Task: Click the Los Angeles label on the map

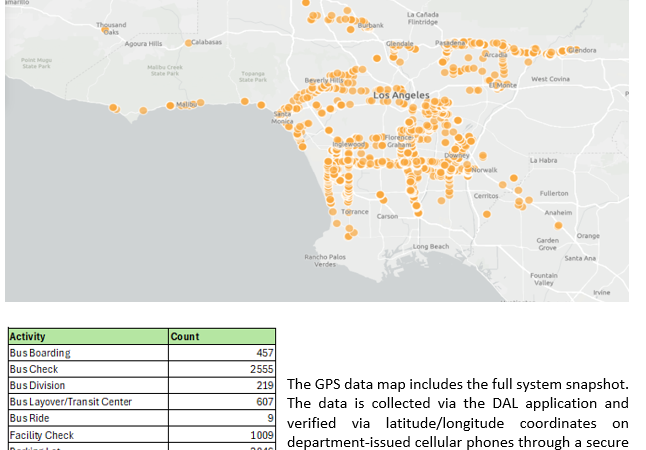Action: pyautogui.click(x=401, y=95)
